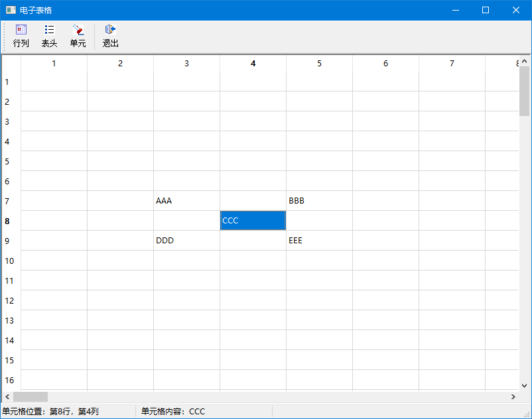Screen dimensions: 532x419
Task: Click column header 5
Action: click(319, 64)
